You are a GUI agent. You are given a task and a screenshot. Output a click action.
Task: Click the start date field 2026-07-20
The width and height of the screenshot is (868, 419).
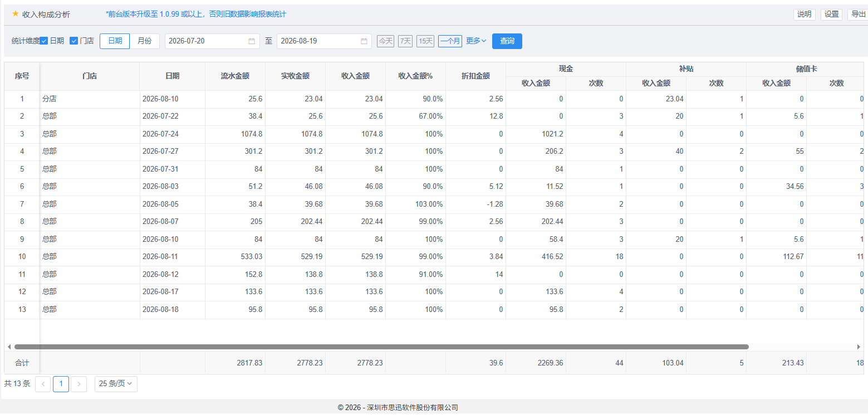click(212, 41)
